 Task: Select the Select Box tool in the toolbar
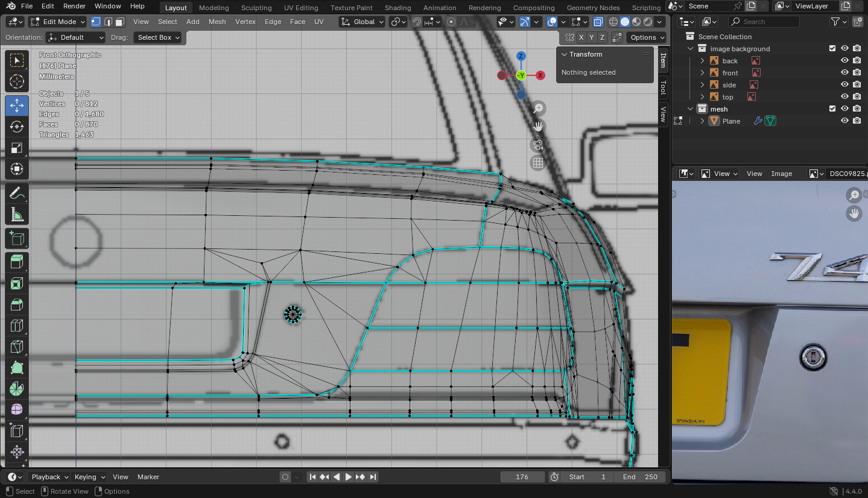tap(17, 60)
